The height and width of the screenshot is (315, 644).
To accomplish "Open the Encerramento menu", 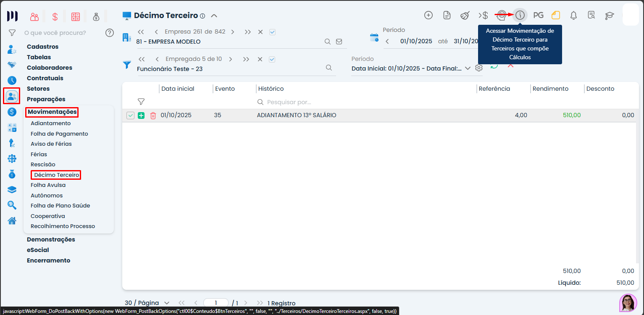I will pos(48,260).
